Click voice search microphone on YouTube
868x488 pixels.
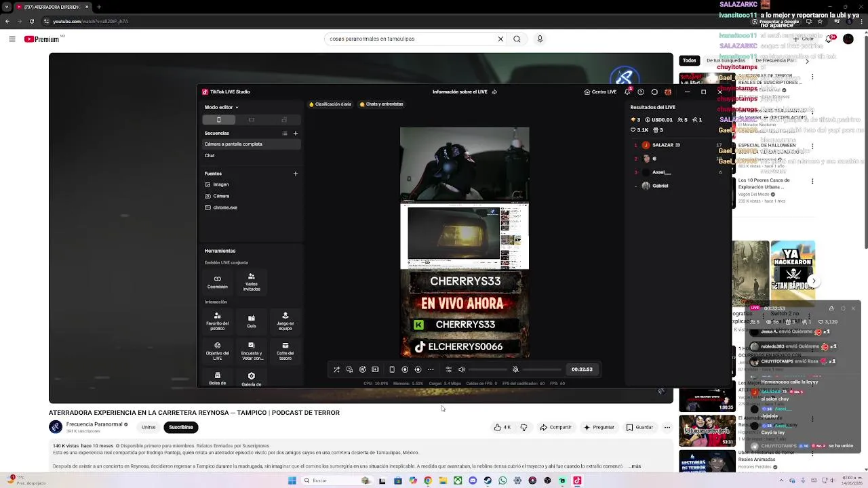point(540,39)
